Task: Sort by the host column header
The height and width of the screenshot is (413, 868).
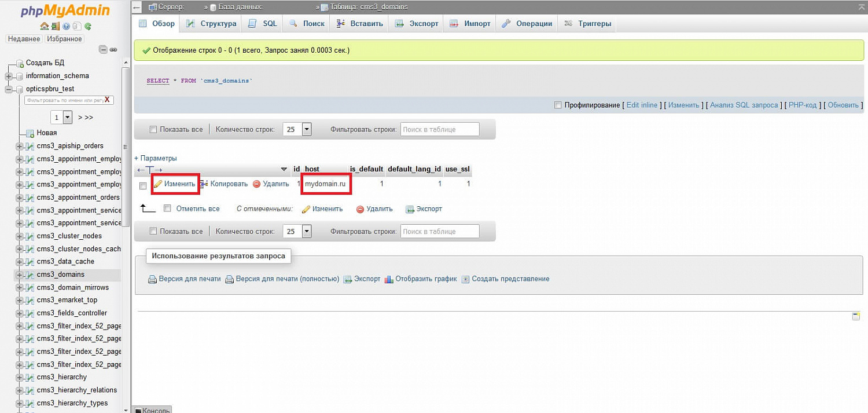Action: click(x=312, y=169)
